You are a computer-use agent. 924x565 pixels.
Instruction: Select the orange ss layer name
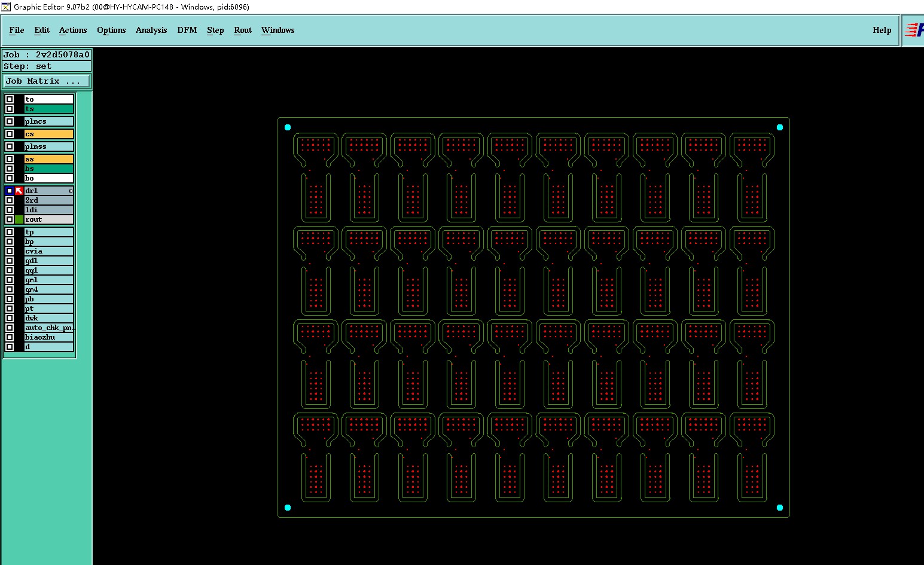pyautogui.click(x=49, y=159)
